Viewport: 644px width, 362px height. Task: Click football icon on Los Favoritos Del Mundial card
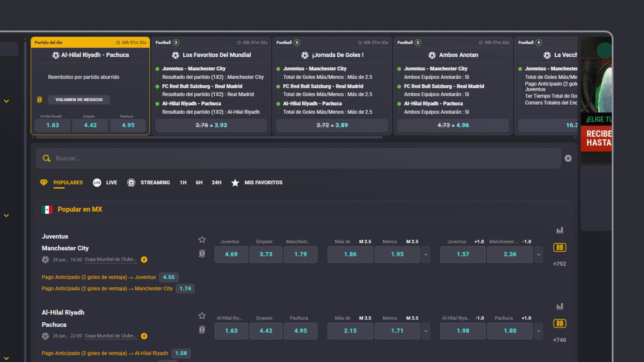point(175,55)
